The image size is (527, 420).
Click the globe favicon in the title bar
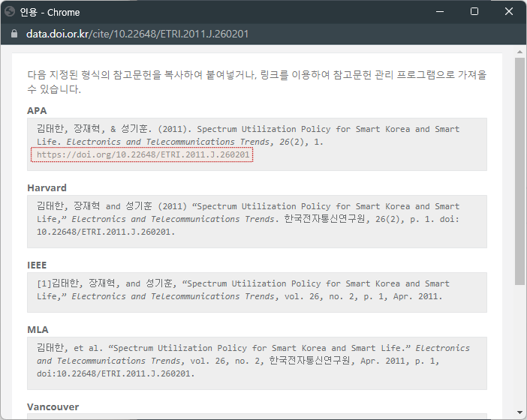tap(10, 11)
